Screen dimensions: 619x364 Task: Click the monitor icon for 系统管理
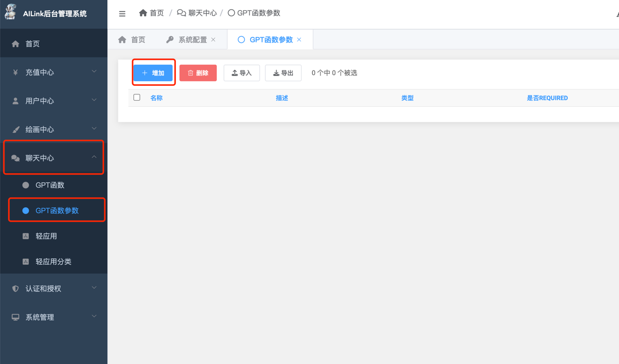15,318
